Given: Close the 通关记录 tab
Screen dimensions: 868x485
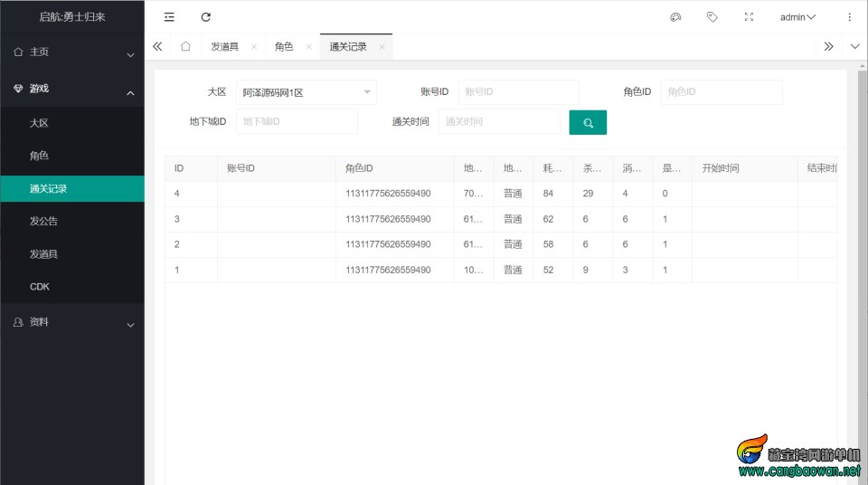Looking at the screenshot, I should click(382, 47).
